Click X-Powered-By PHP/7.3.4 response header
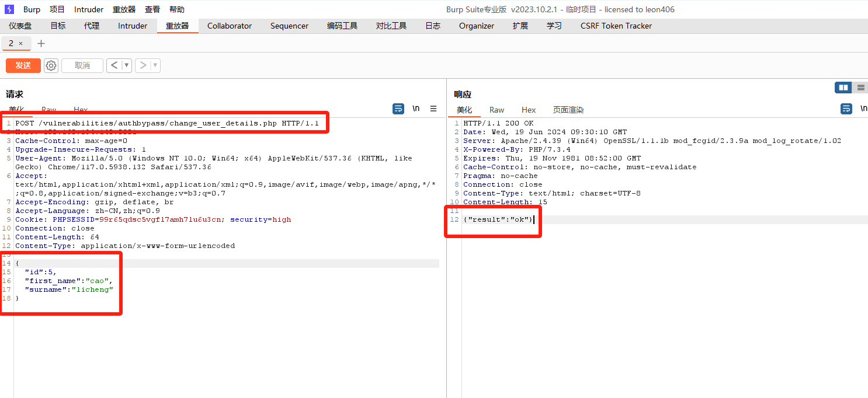868x398 pixels. (x=517, y=149)
